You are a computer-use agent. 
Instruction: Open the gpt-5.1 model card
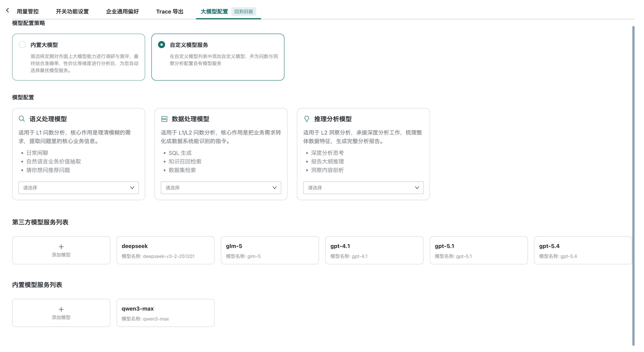pos(479,250)
